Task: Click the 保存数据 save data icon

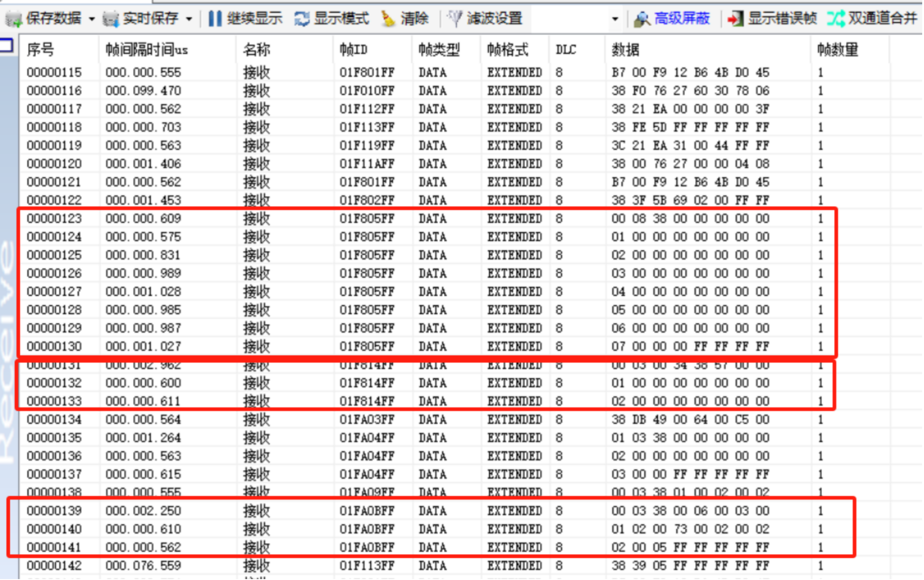Action: [14, 19]
